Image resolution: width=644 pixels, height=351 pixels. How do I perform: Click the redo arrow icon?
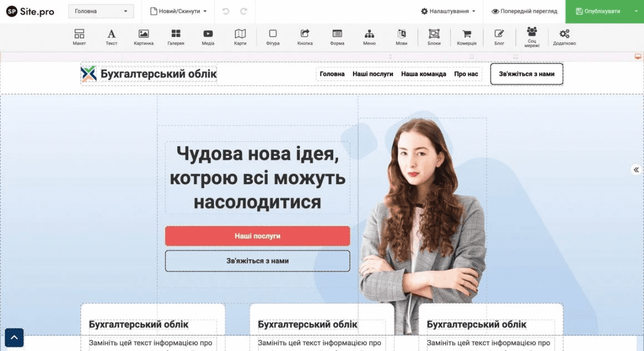point(244,11)
